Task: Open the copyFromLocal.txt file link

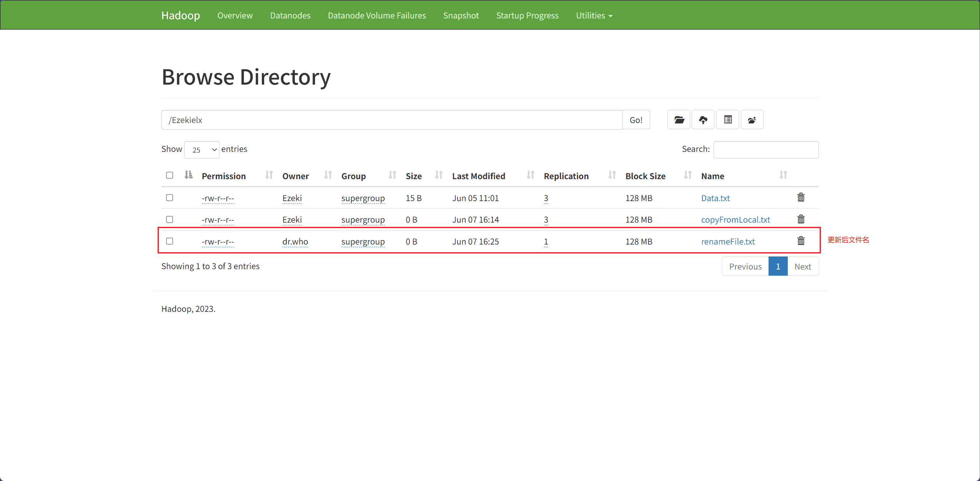Action: [735, 220]
